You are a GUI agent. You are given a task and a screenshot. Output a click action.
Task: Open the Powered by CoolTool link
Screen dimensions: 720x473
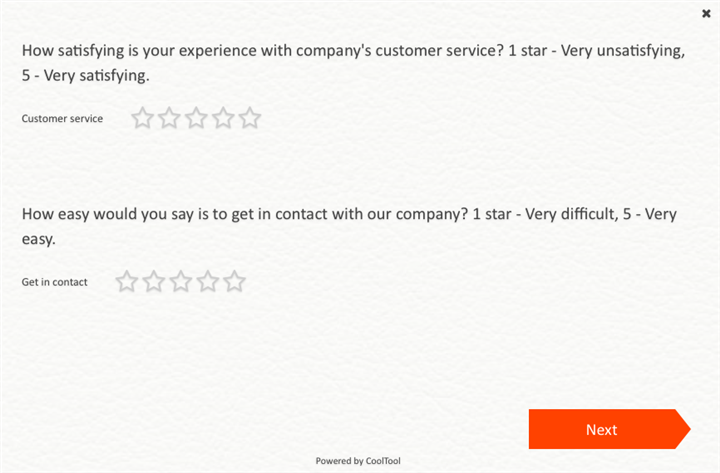[x=358, y=461]
